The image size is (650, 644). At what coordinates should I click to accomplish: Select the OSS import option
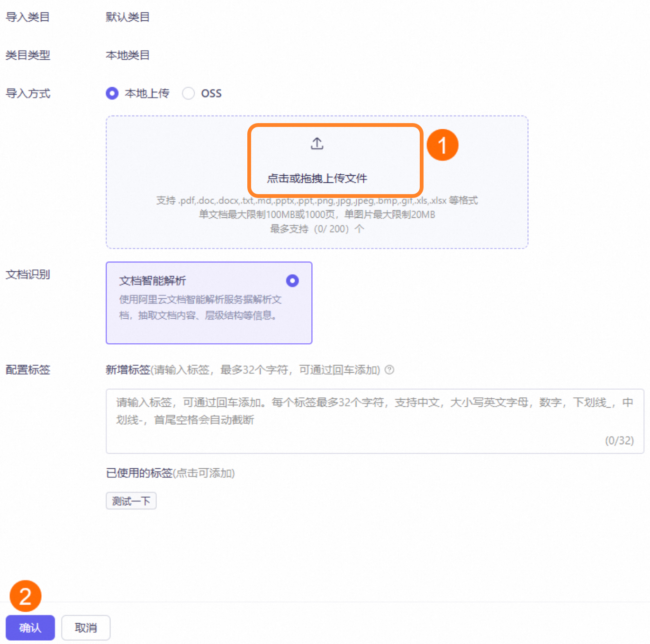click(x=189, y=93)
